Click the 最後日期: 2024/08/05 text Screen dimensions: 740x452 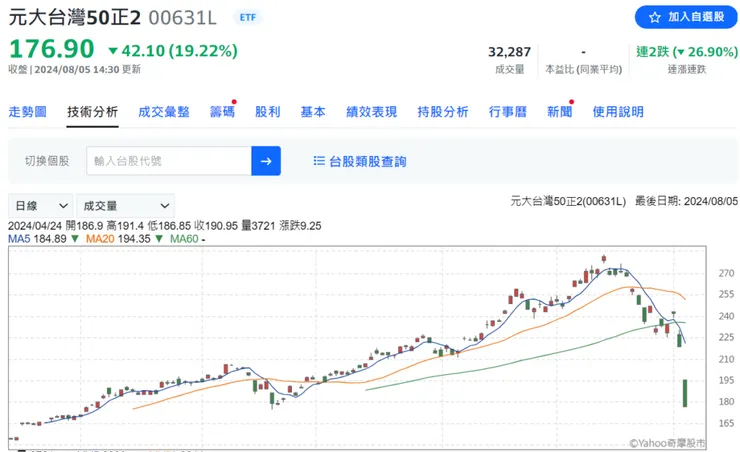pyautogui.click(x=686, y=201)
